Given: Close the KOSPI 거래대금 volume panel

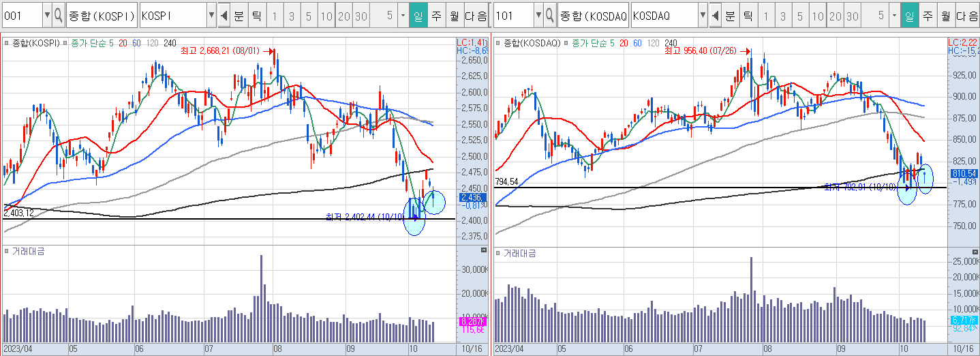Looking at the screenshot, I should pos(484,251).
